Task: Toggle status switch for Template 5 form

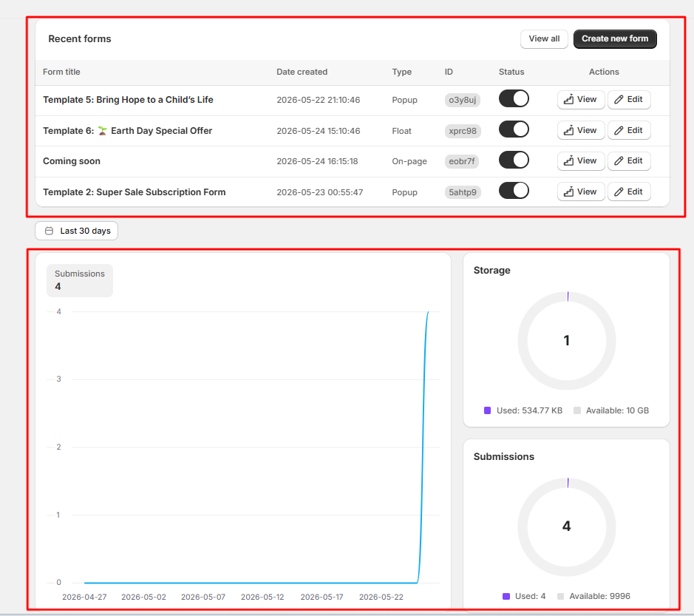Action: (x=514, y=99)
